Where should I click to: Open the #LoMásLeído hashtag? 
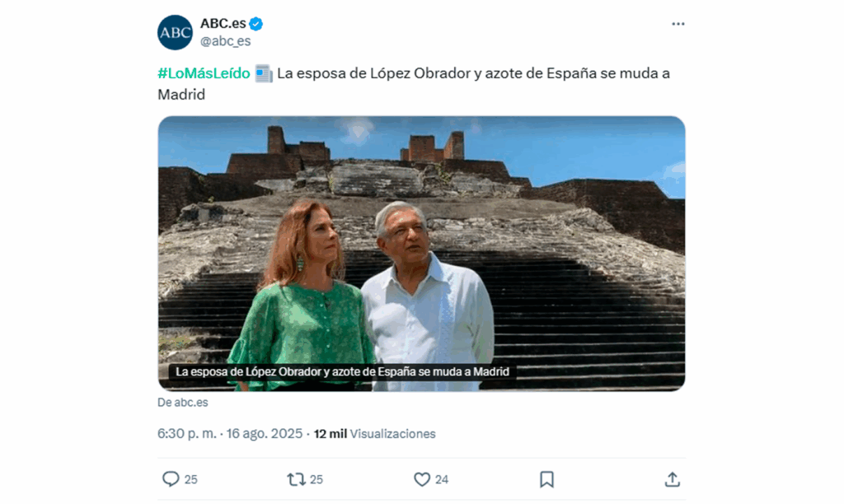204,73
